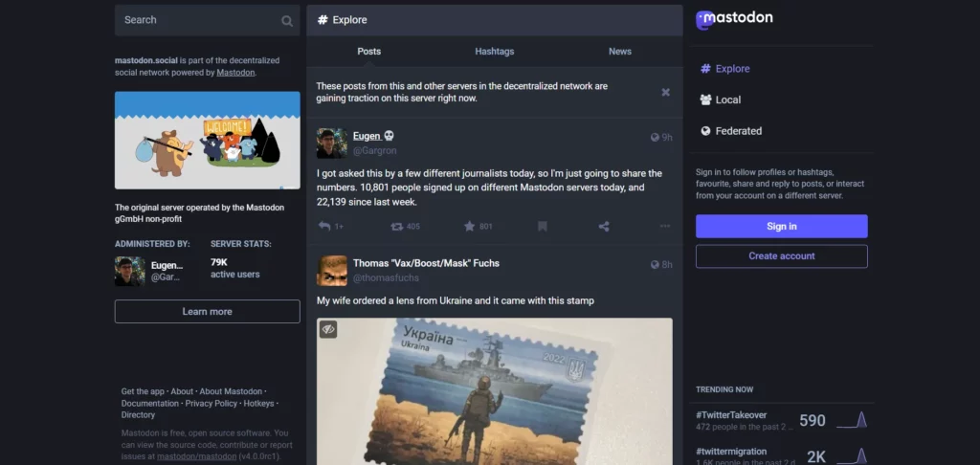This screenshot has width=980, height=465.
Task: Click the About footer link
Action: pos(182,392)
